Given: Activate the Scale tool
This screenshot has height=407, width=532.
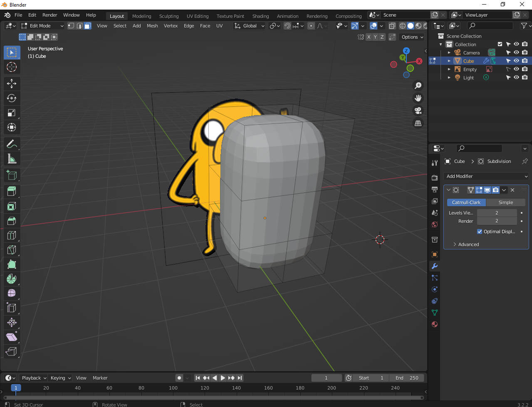Looking at the screenshot, I should pyautogui.click(x=12, y=113).
